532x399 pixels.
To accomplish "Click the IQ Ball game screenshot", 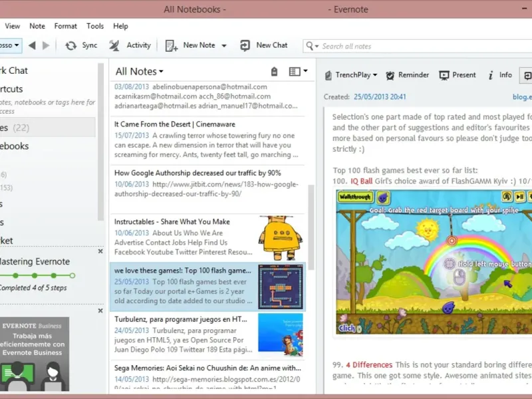I will (434, 261).
